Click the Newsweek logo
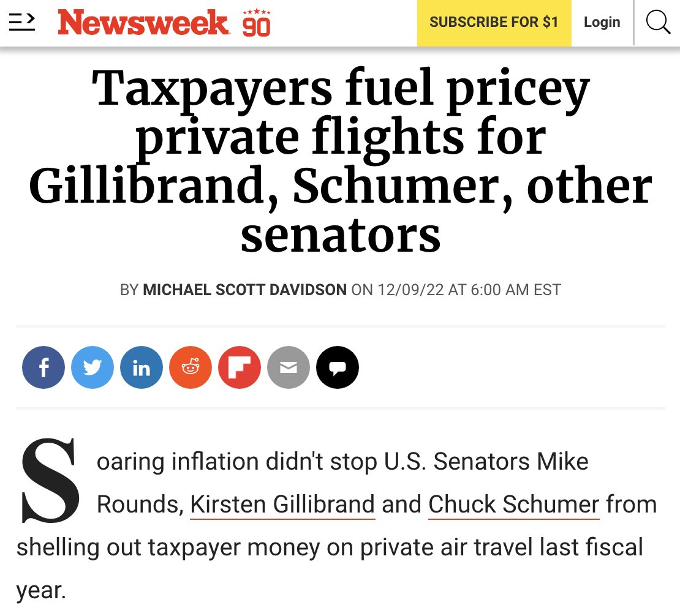Image resolution: width=680 pixels, height=616 pixels. 143,23
